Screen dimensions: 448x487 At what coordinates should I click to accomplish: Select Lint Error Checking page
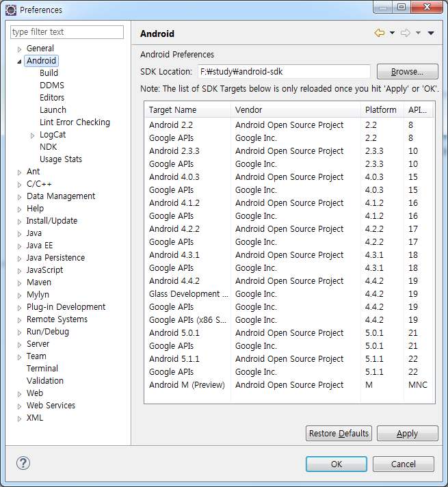point(75,122)
